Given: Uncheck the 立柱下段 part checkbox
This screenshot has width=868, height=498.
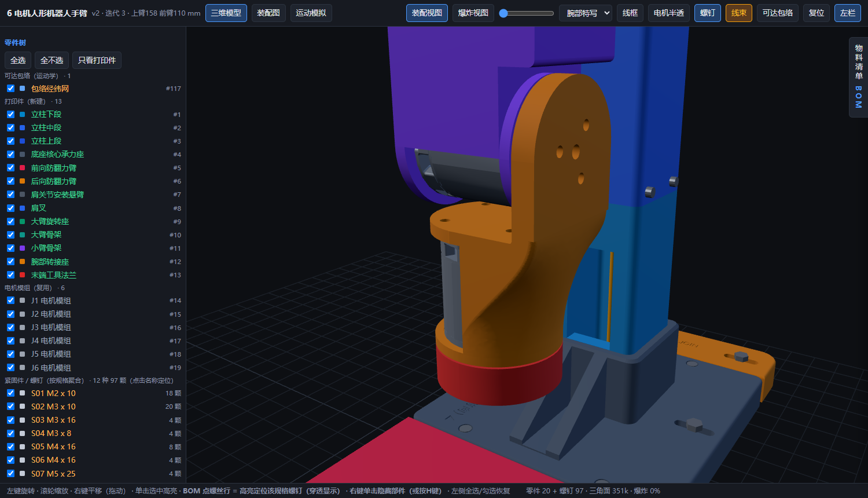Looking at the screenshot, I should point(10,114).
